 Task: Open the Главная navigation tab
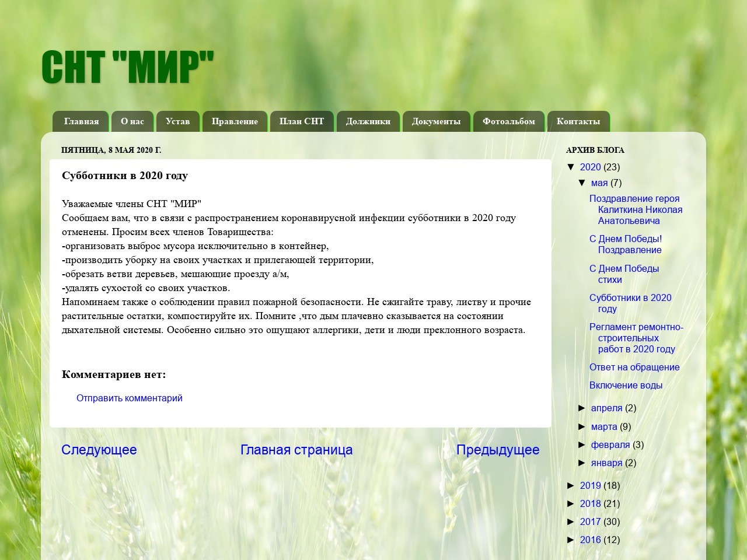[x=81, y=121]
